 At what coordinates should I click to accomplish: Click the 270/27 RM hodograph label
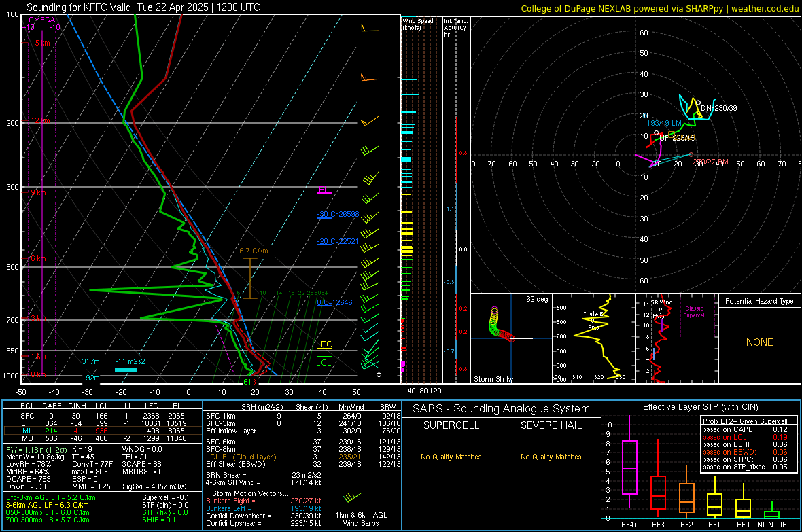tap(710, 162)
